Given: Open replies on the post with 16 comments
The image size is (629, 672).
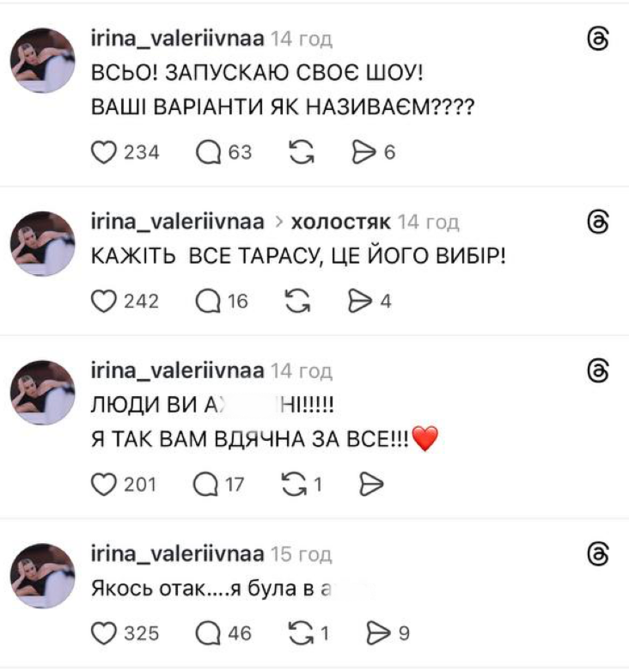Looking at the screenshot, I should (209, 301).
